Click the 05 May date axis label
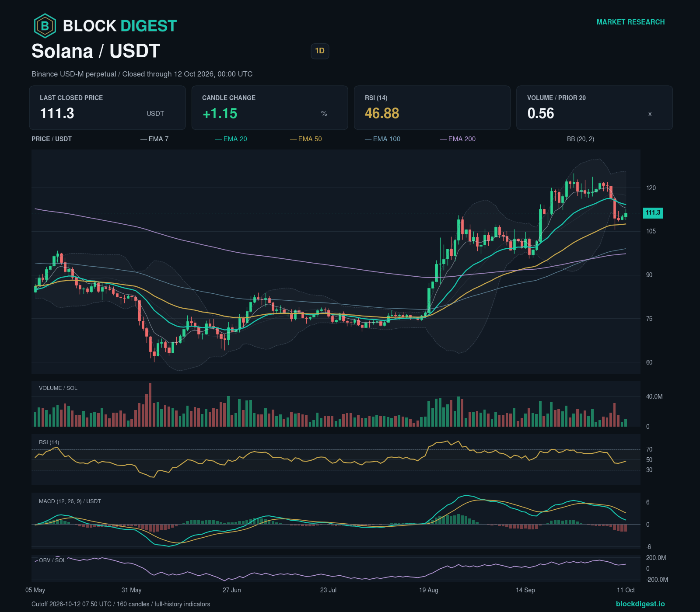Viewport: 700px width, 612px height. 35,590
